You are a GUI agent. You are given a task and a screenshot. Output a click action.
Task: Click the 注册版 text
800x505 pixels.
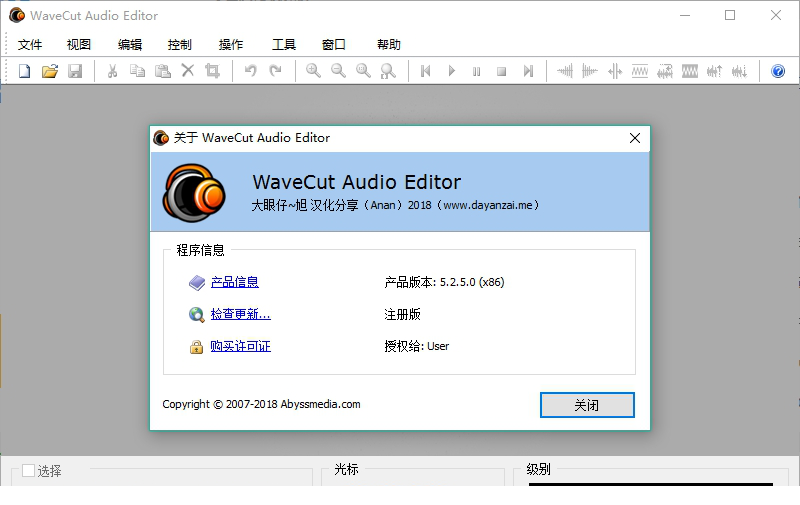[403, 314]
